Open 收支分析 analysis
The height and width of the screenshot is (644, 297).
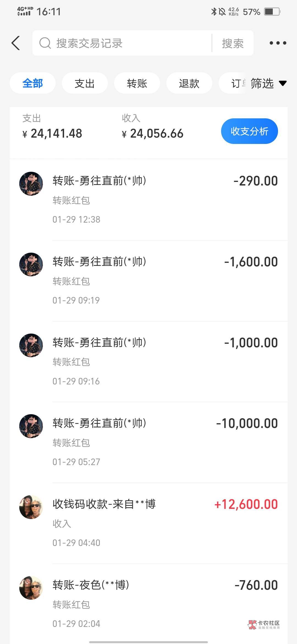(x=249, y=131)
